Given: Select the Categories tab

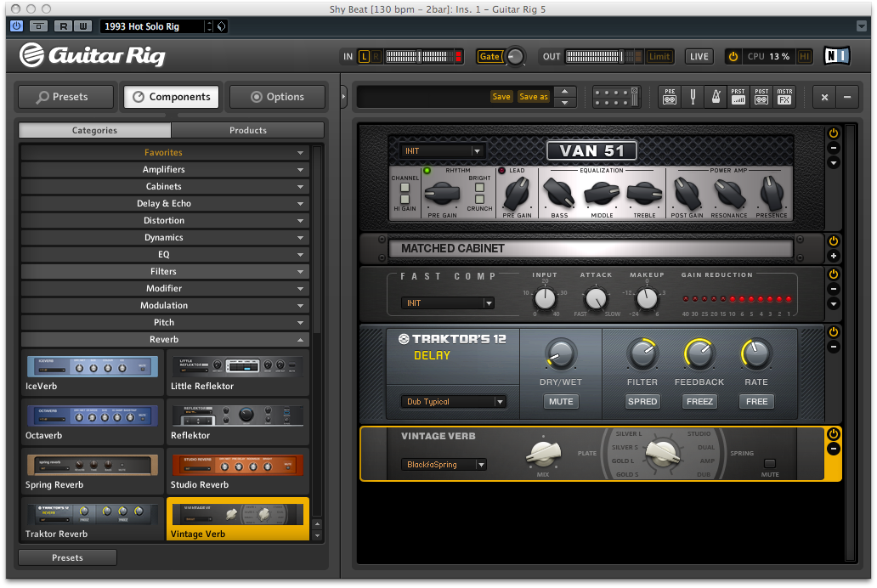Looking at the screenshot, I should tap(94, 130).
